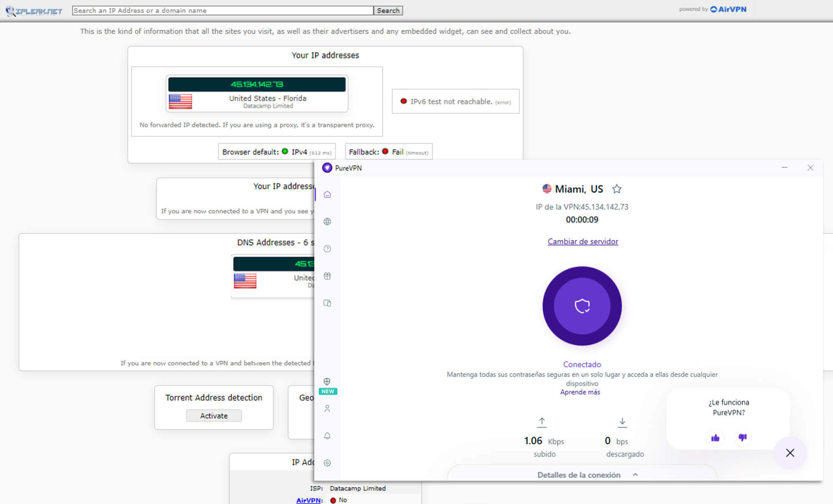Activate the Torrent Address detection button
This screenshot has height=504, width=833.
[213, 415]
